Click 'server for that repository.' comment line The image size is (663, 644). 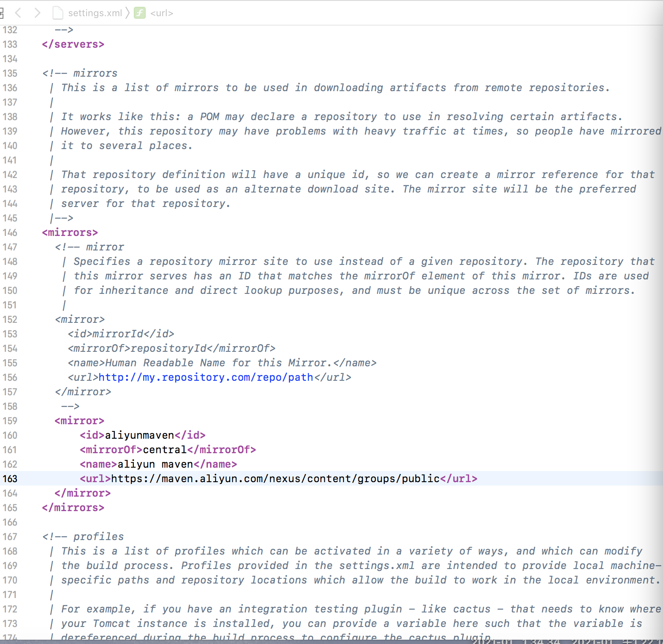pyautogui.click(x=146, y=204)
